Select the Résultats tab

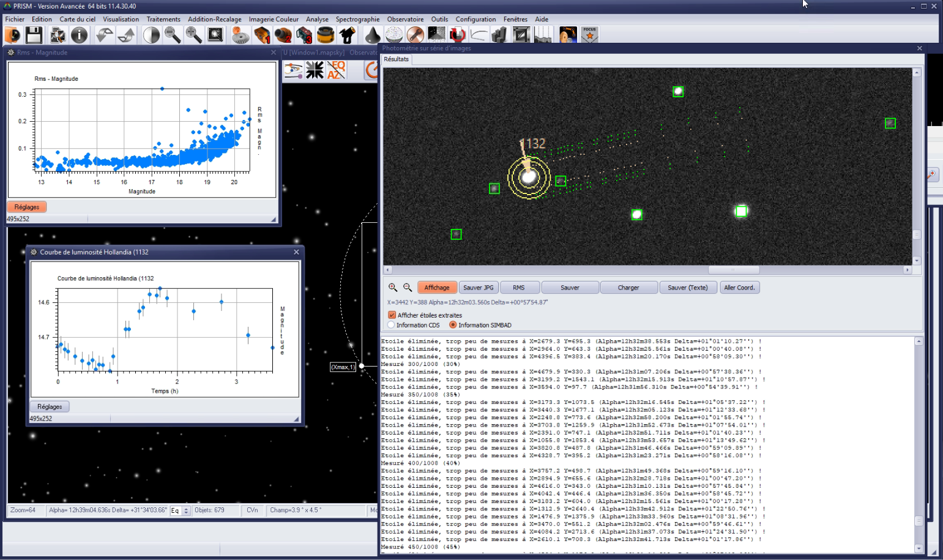point(396,59)
